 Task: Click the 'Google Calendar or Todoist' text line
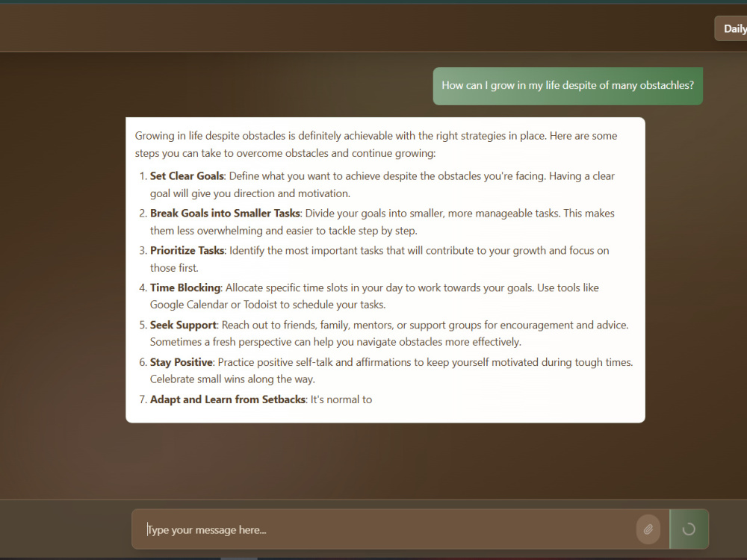click(x=267, y=305)
